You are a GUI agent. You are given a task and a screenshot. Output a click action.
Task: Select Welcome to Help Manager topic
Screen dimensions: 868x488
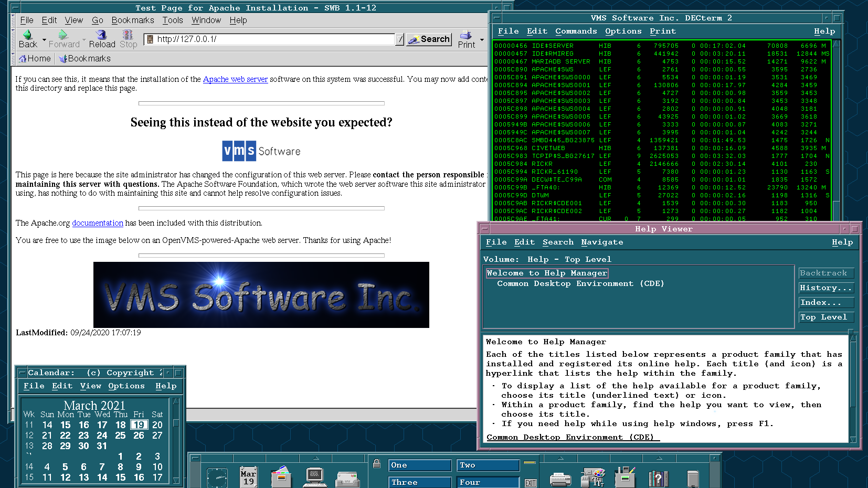(x=547, y=273)
